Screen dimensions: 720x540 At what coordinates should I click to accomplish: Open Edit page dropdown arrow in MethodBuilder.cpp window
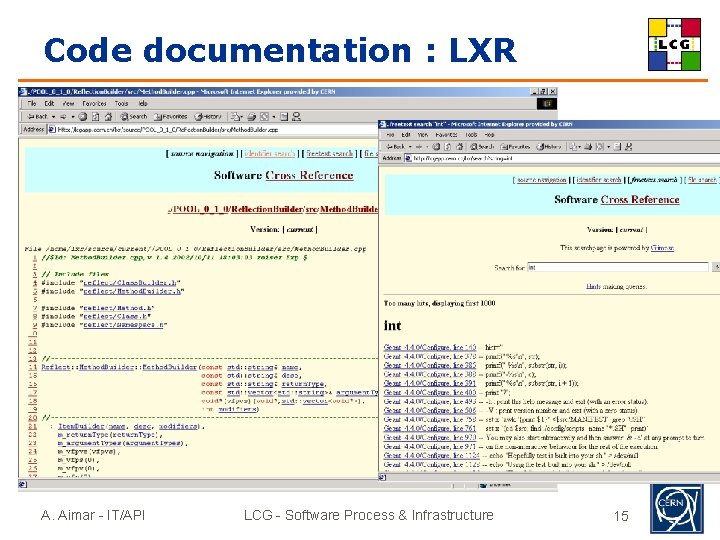[274, 117]
